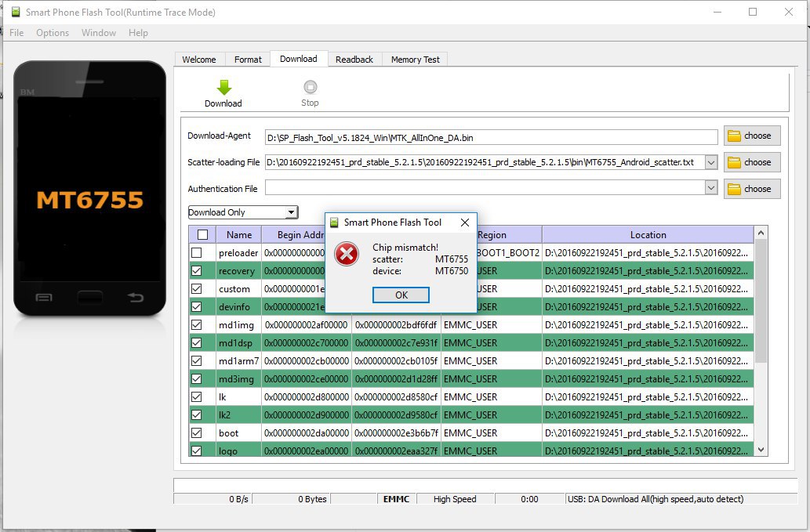Click begin address 0x000000002af00000
Screen dimensions: 810x532
307,325
